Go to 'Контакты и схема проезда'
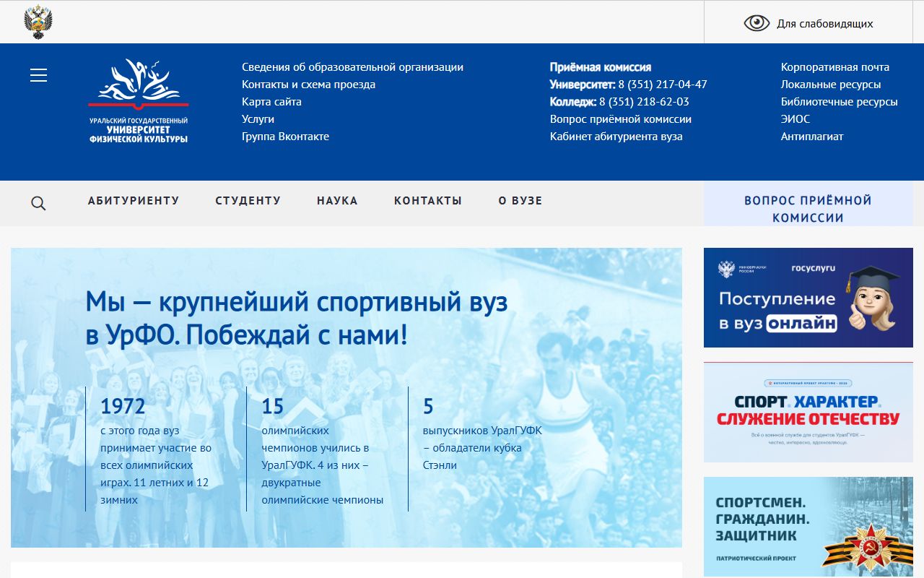This screenshot has width=924, height=578. (x=308, y=85)
